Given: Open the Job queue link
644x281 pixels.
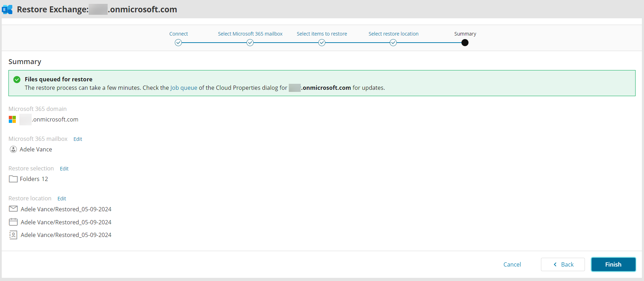Looking at the screenshot, I should coord(184,88).
